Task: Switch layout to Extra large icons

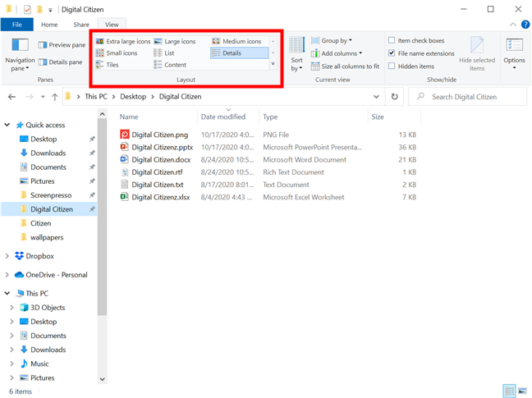Action: pos(123,41)
